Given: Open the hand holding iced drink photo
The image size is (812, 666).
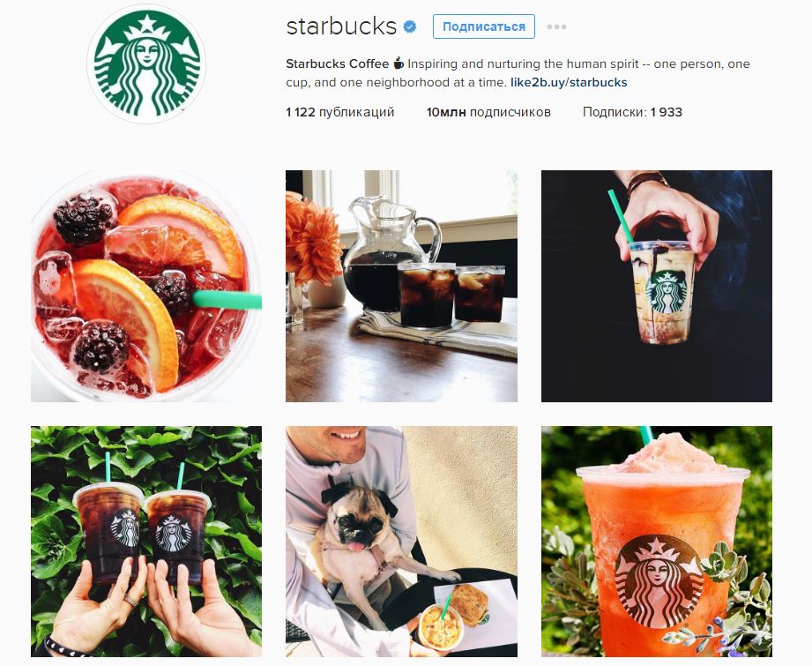Looking at the screenshot, I should pos(657,286).
